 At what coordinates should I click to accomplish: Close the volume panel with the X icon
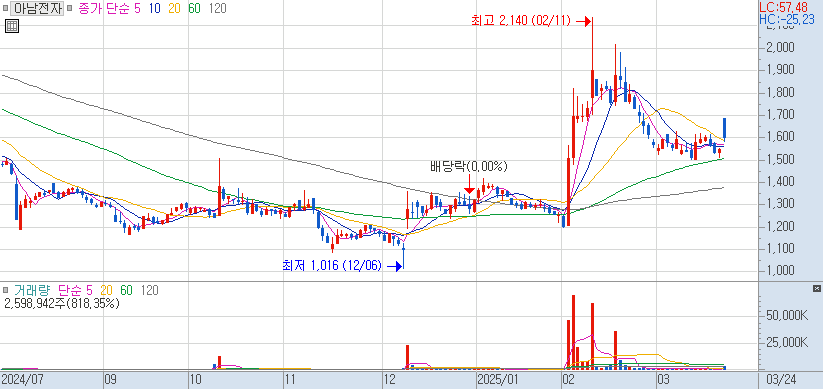pos(816,289)
